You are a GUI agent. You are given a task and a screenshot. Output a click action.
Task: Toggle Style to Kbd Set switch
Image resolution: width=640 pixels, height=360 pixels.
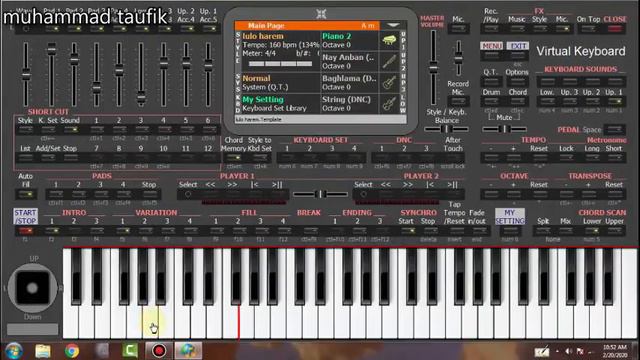260,158
